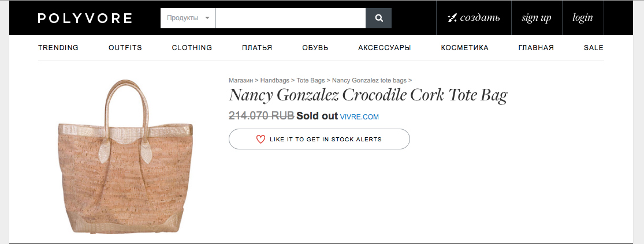Viewport: 644px width, 244px height.
Task: Click into the search text field
Action: (x=291, y=18)
